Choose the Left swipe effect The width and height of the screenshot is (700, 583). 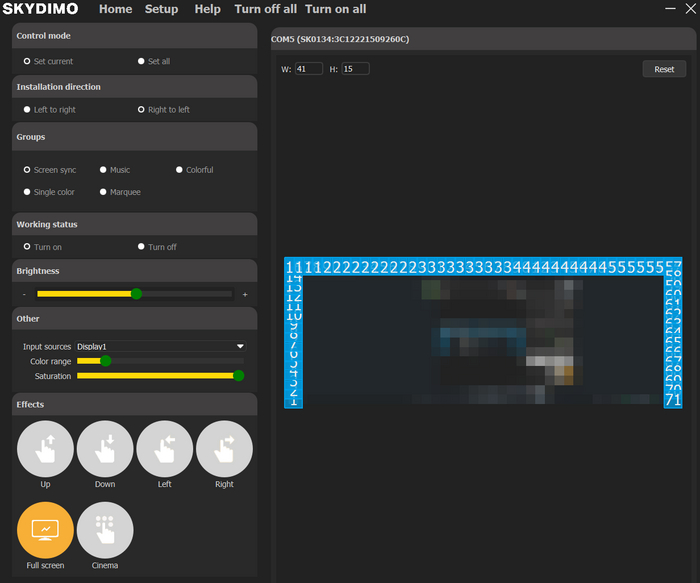point(164,449)
